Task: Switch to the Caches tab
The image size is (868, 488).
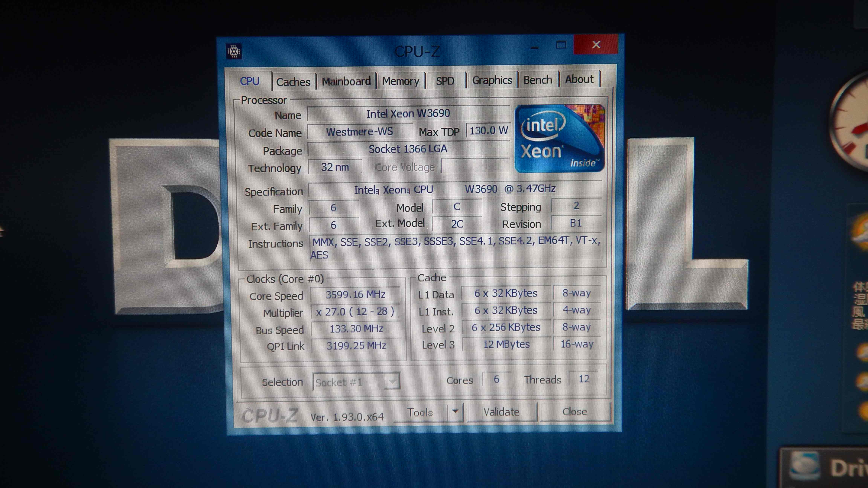Action: pos(293,82)
